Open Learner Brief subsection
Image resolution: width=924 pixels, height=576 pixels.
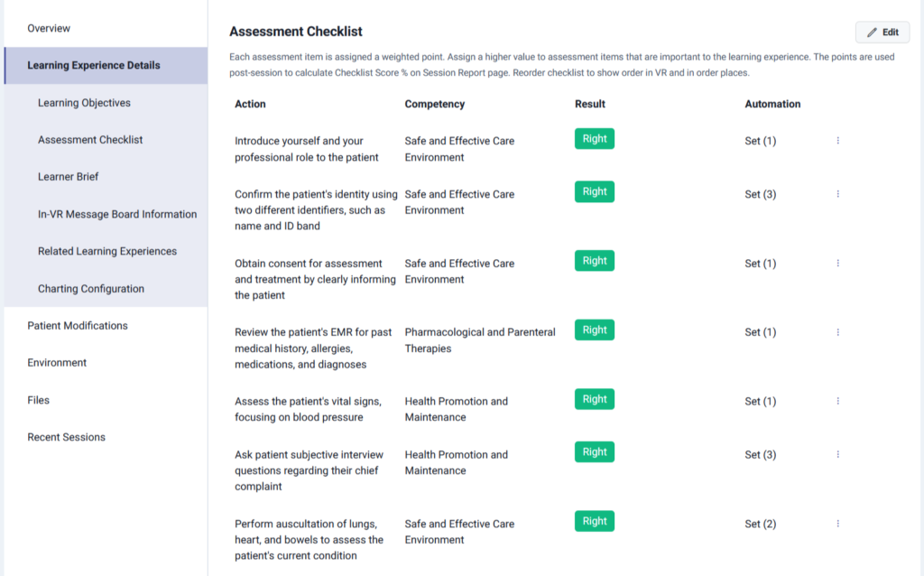coord(69,177)
